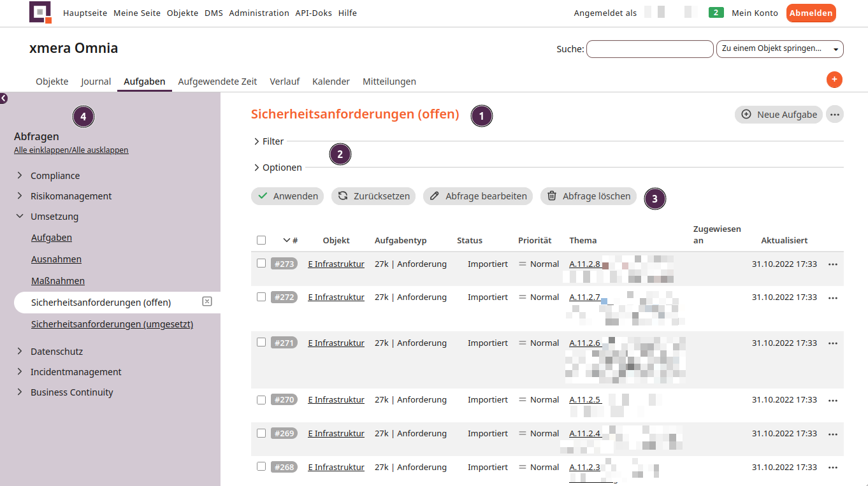Image resolution: width=868 pixels, height=486 pixels.
Task: Collapse the sidebar with the arrow icon
Action: click(4, 98)
